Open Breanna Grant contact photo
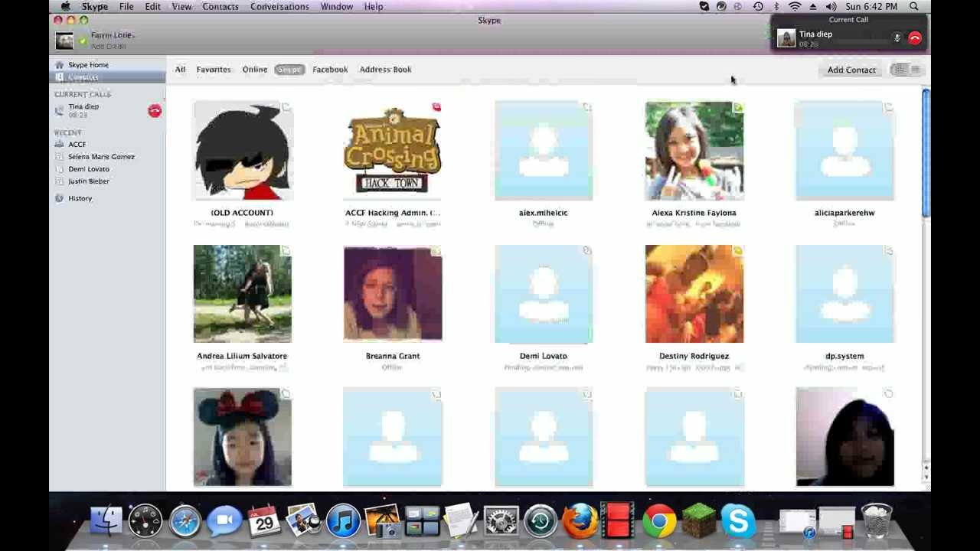 click(x=393, y=294)
